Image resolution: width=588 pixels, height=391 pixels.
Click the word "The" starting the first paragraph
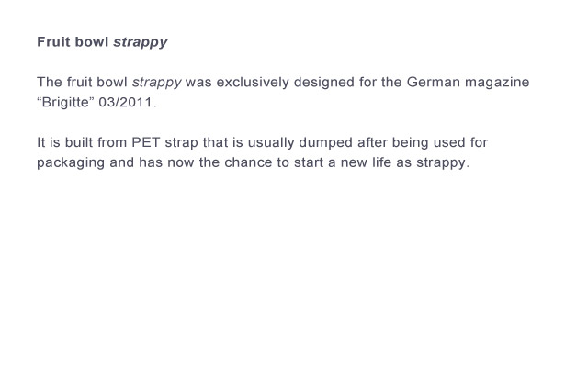[x=50, y=83]
